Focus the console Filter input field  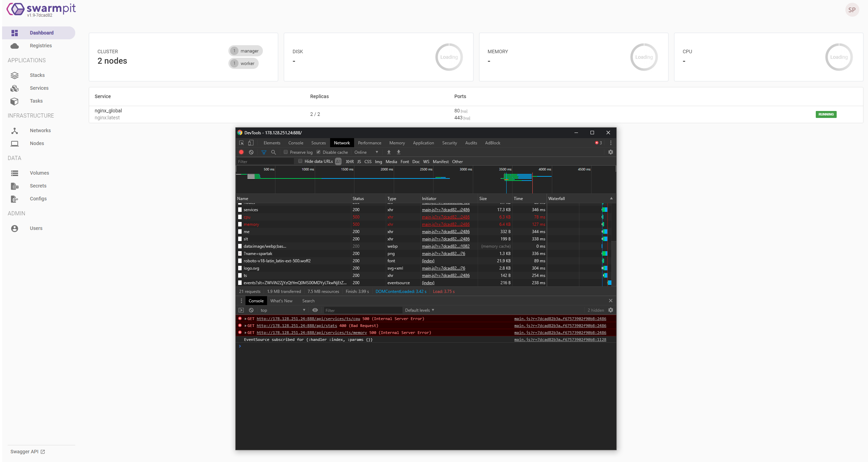point(362,310)
